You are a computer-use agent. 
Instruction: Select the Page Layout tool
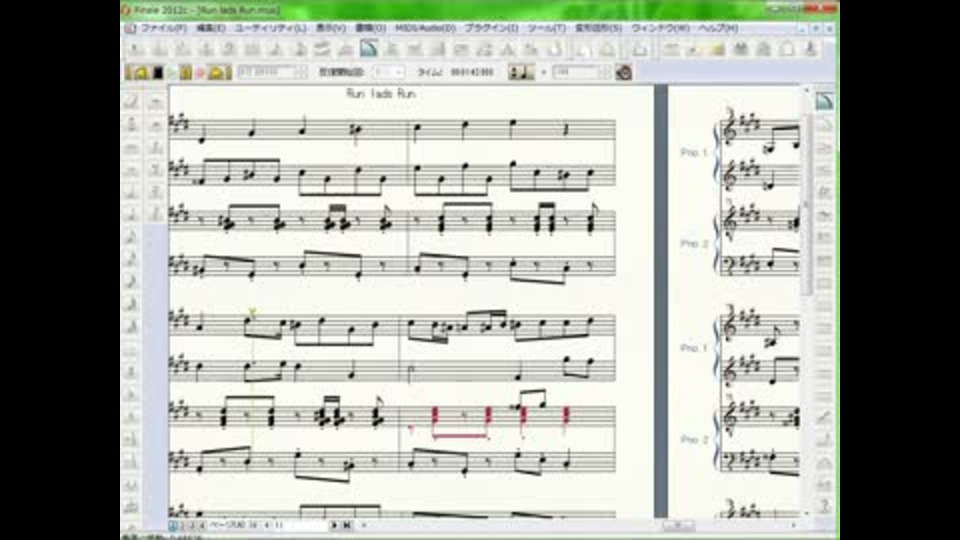coord(555,49)
